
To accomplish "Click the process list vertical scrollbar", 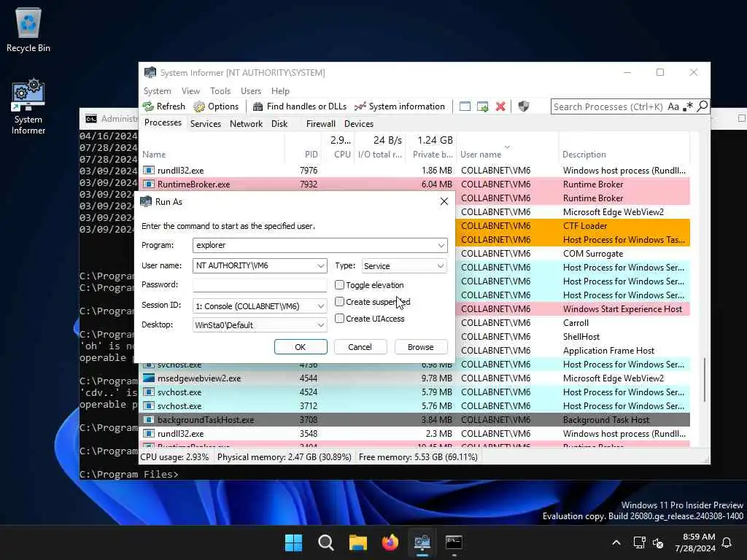I will coord(705,380).
